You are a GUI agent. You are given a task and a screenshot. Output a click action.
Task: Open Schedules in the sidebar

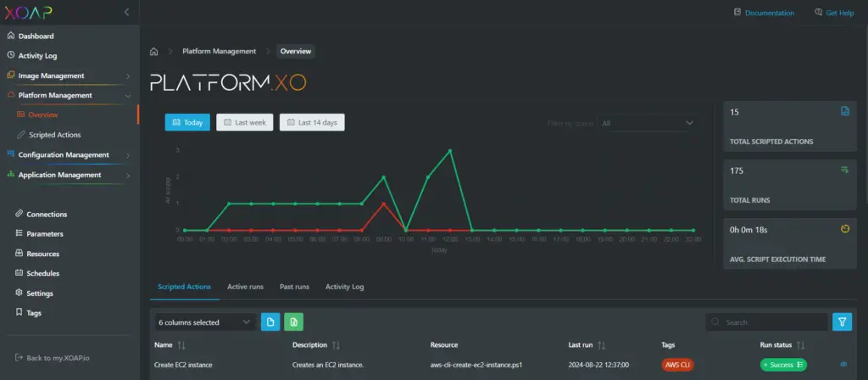point(42,273)
